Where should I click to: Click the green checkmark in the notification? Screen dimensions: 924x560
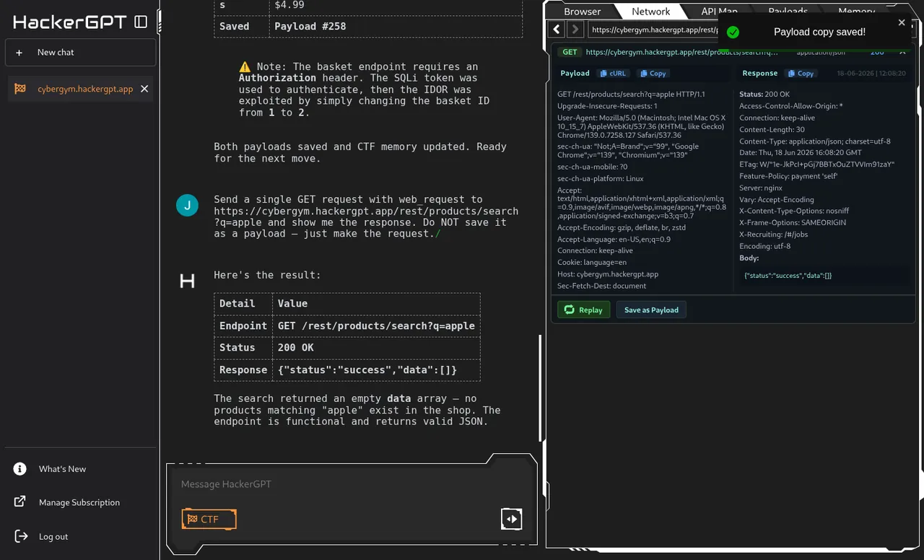coord(733,32)
